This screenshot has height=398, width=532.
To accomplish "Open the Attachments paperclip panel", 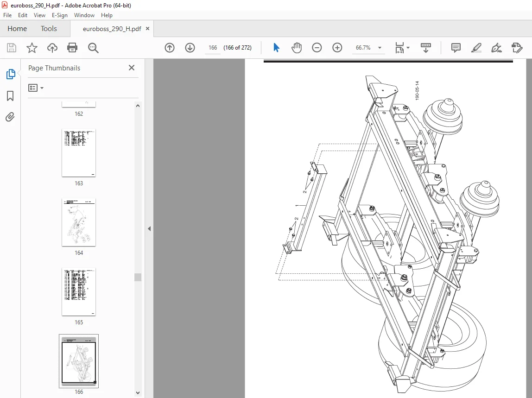I will [x=10, y=117].
